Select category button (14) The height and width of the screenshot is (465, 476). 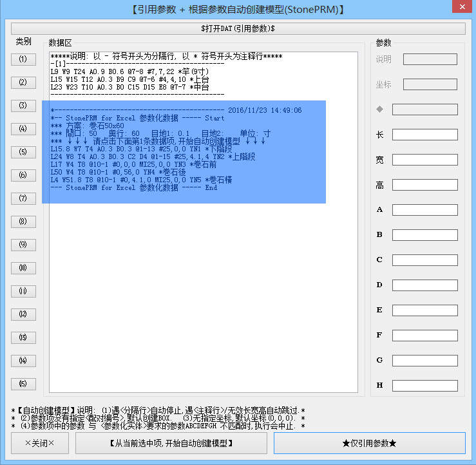pyautogui.click(x=23, y=361)
